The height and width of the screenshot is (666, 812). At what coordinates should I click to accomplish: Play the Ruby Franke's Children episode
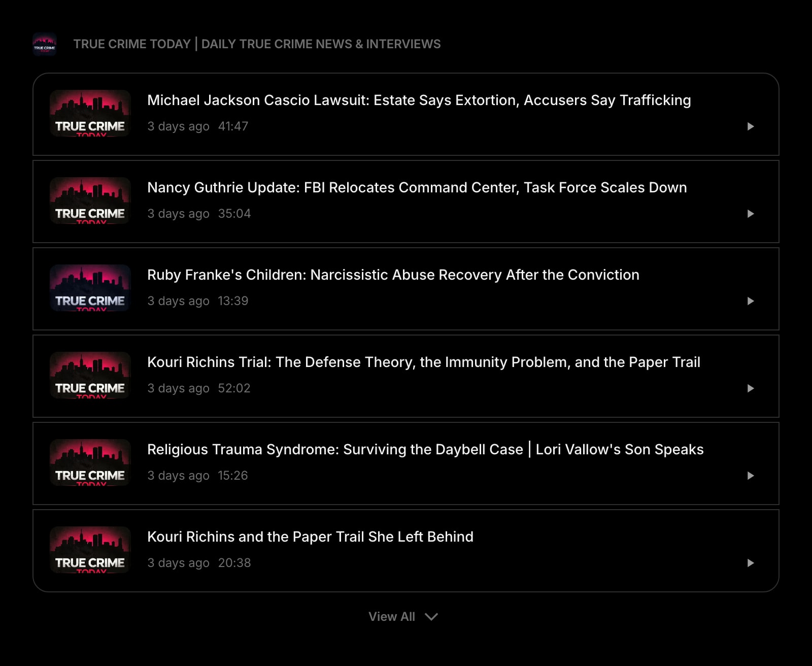750,301
